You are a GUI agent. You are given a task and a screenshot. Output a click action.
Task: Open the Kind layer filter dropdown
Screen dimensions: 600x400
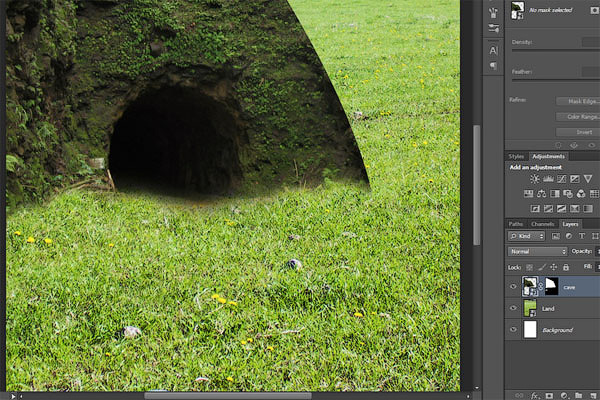(526, 236)
